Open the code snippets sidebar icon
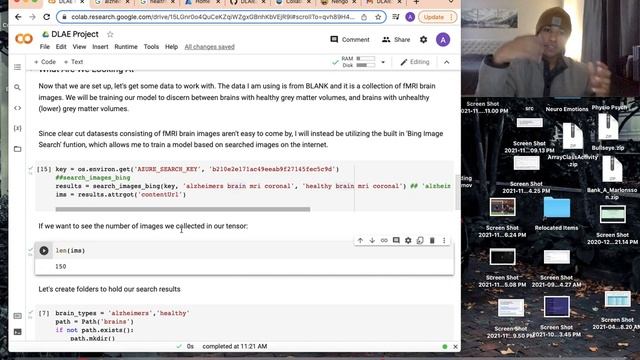 pyautogui.click(x=17, y=108)
